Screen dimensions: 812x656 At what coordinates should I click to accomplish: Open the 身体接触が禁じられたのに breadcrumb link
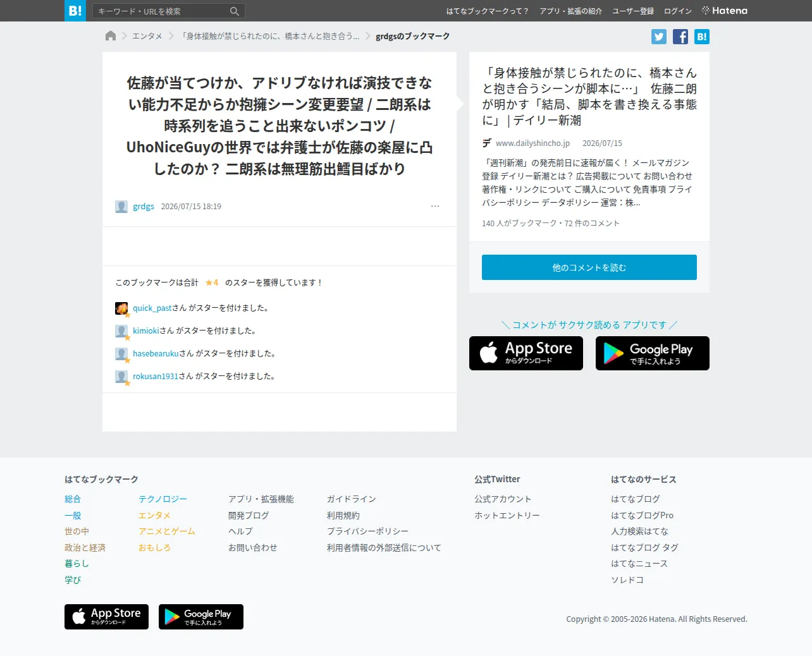pyautogui.click(x=270, y=37)
